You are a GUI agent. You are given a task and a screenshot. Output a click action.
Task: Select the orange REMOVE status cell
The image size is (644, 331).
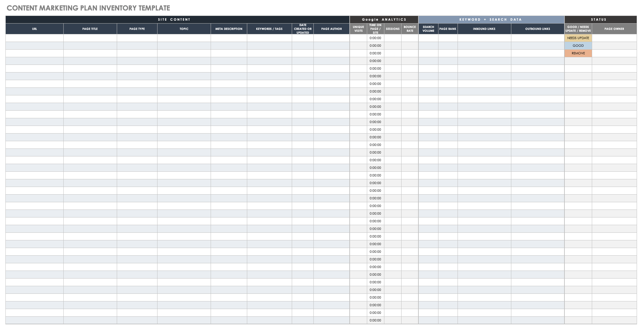578,53
